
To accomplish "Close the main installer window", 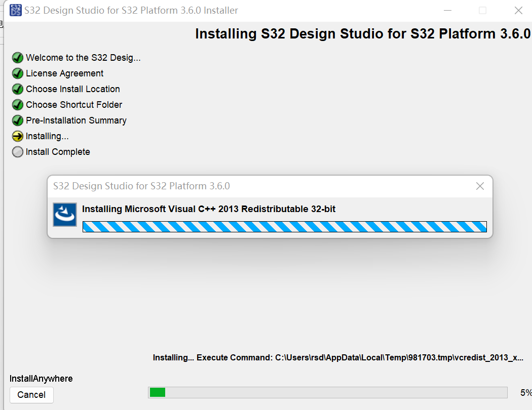I will coord(518,10).
